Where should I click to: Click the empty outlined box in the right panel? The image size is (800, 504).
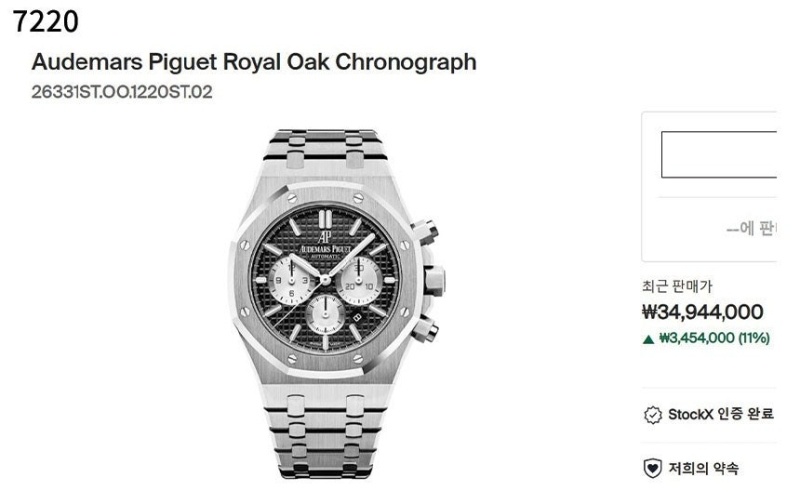(718, 154)
